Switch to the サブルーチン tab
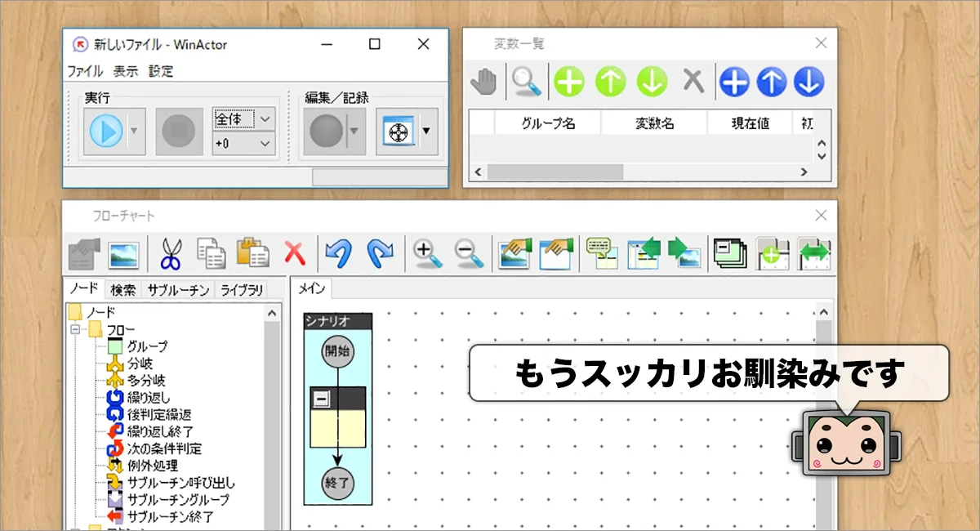Viewport: 980px width, 531px height. [179, 290]
